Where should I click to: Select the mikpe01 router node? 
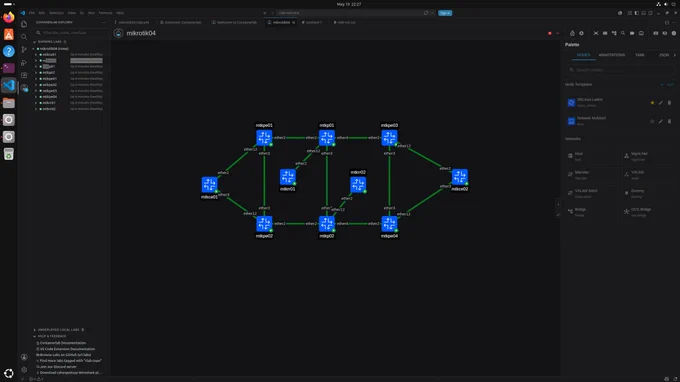(264, 137)
